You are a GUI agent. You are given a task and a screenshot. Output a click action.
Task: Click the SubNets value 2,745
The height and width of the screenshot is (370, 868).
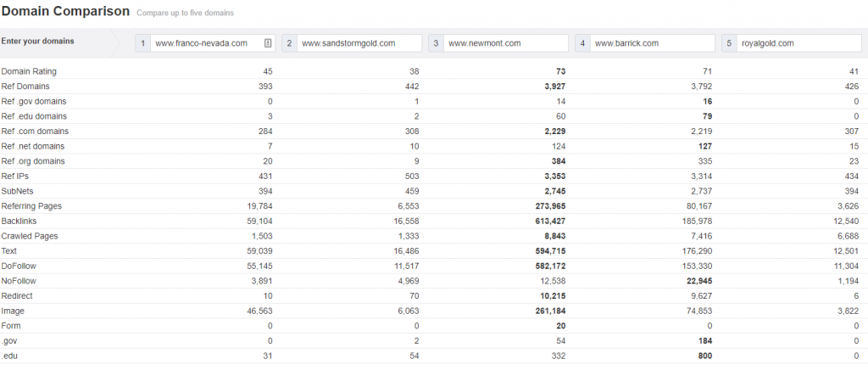(x=555, y=191)
